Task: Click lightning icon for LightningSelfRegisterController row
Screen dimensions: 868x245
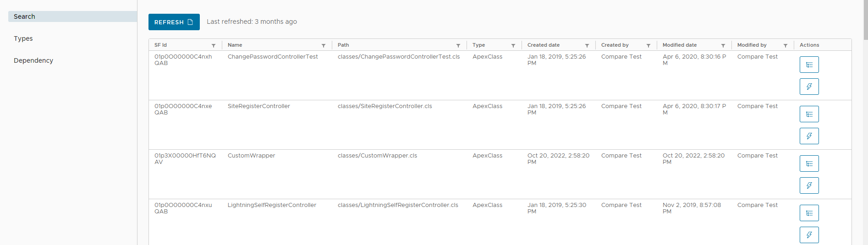Action: [809, 235]
